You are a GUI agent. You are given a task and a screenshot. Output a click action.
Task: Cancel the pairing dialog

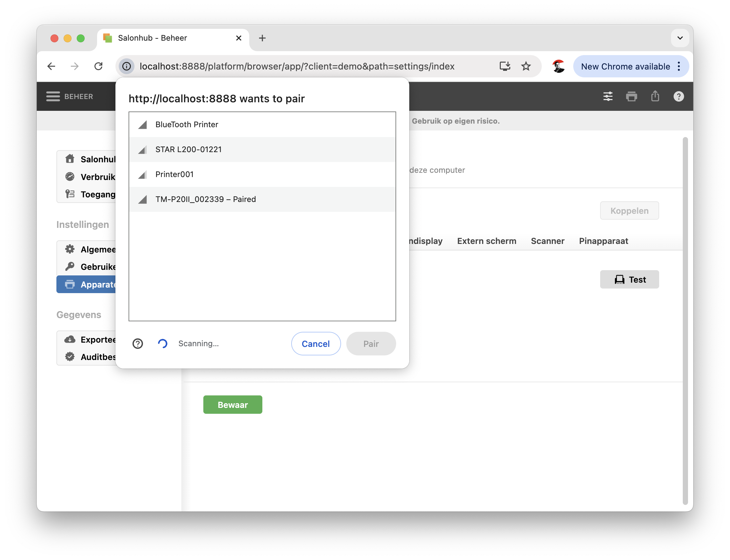[x=316, y=344]
